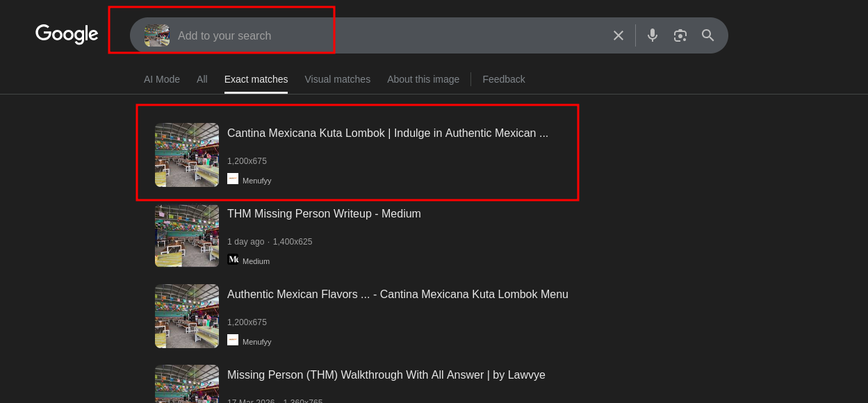The height and width of the screenshot is (403, 868).
Task: Switch to the AI Mode tab
Action: (162, 79)
